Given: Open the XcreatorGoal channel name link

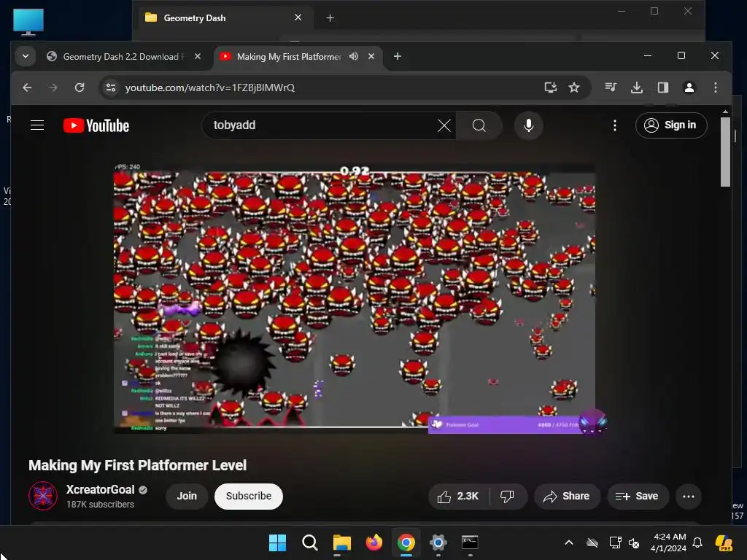Looking at the screenshot, I should click(100, 489).
